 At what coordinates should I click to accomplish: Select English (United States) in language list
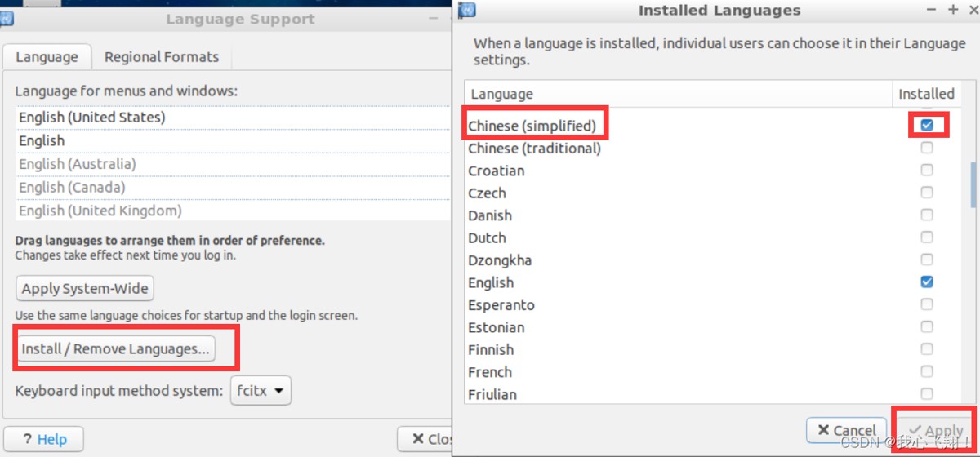tap(234, 118)
